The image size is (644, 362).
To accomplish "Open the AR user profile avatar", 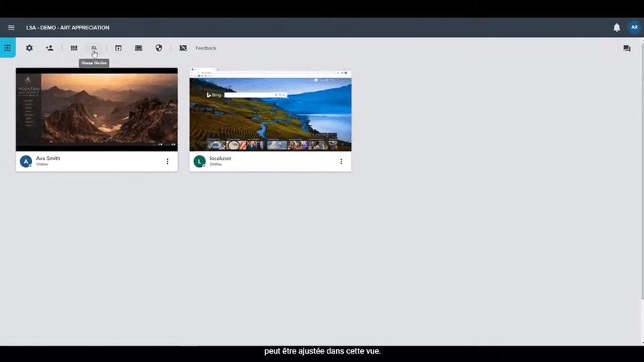I will point(634,27).
